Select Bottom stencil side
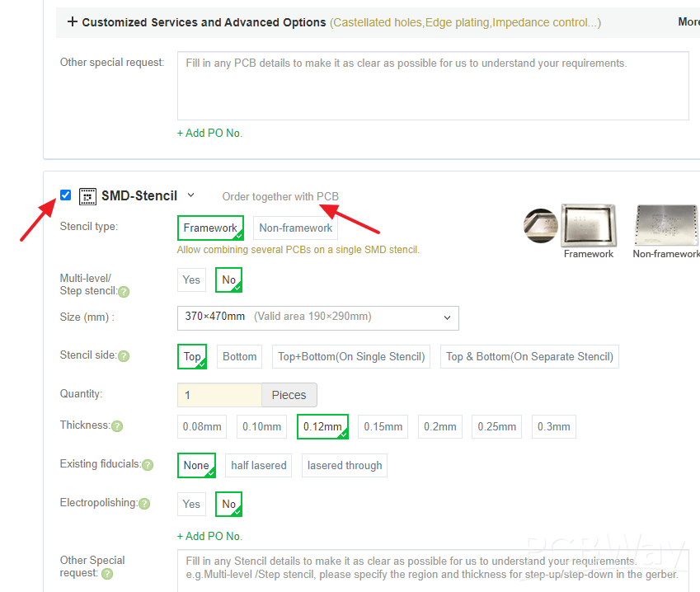The image size is (700, 592). 240,357
